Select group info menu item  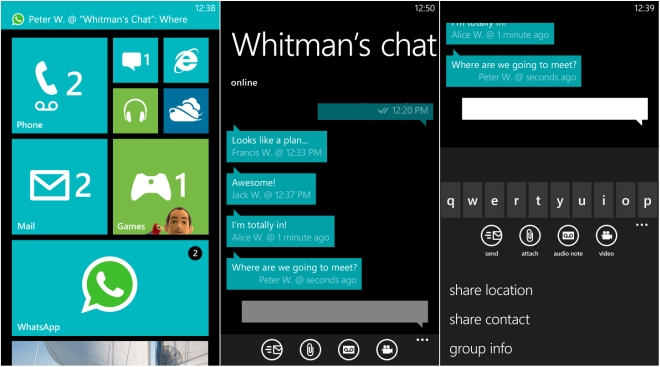point(481,349)
